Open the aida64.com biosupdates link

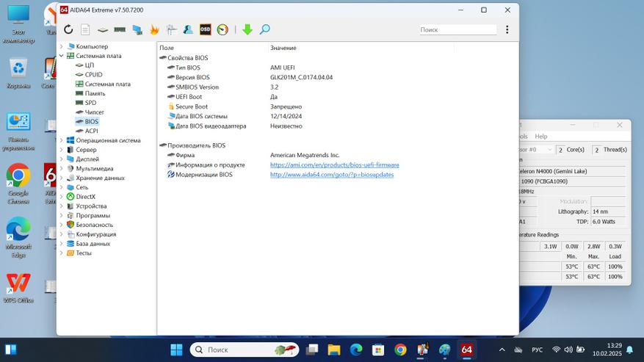coord(332,175)
